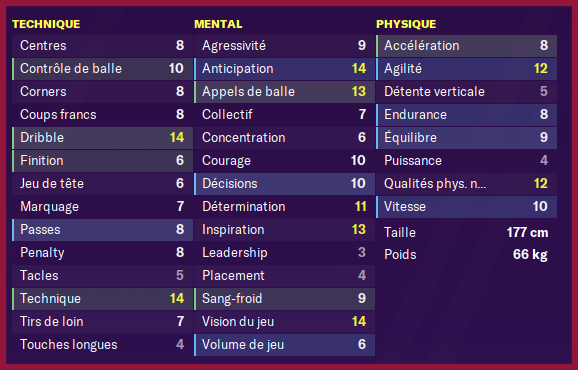
Task: Select the Anticipation attribute row
Action: [x=285, y=69]
